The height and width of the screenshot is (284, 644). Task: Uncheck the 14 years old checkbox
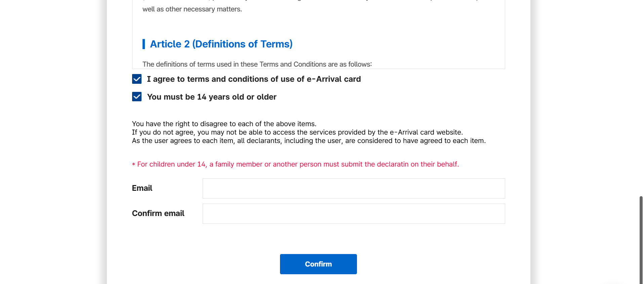point(137,97)
